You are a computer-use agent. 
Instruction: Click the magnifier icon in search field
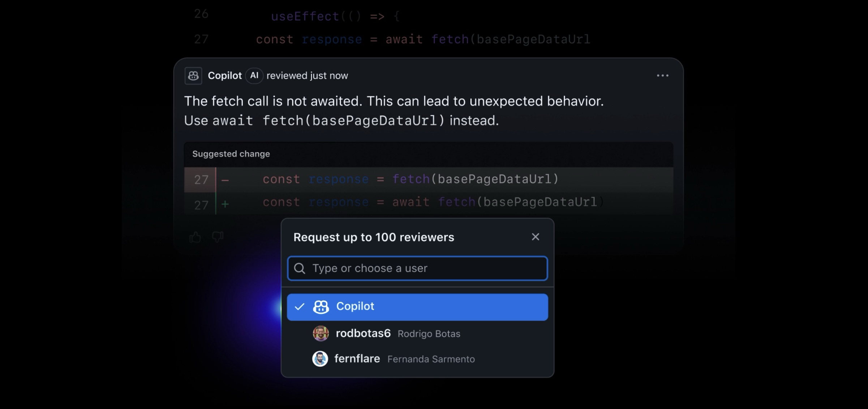point(299,268)
